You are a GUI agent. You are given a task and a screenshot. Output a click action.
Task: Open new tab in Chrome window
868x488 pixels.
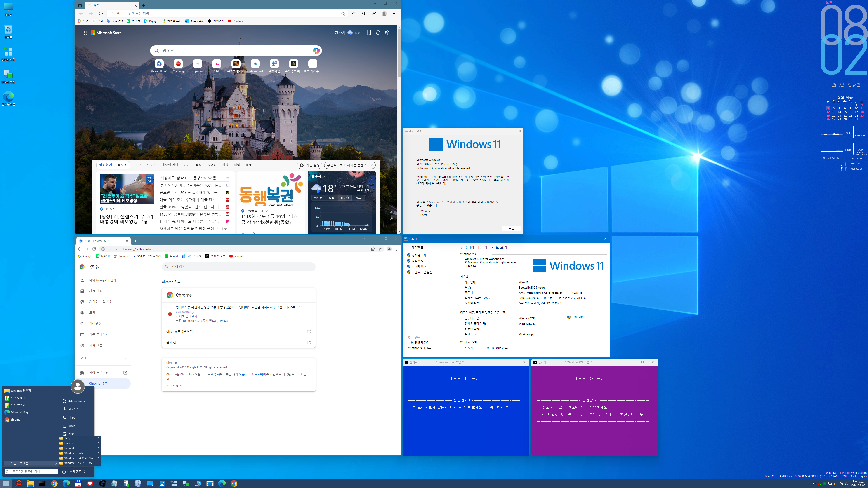tap(135, 241)
